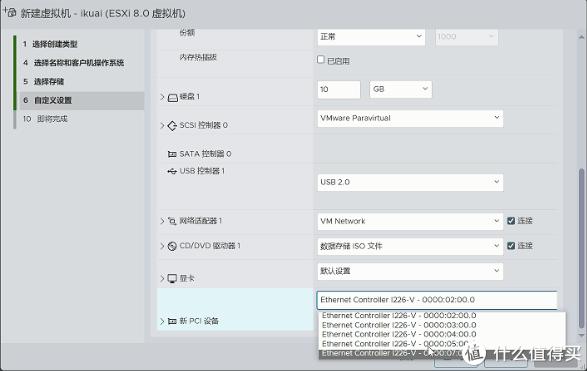Toggle network adapter 1 connect checkbox
This screenshot has width=587, height=371.
pyautogui.click(x=511, y=221)
